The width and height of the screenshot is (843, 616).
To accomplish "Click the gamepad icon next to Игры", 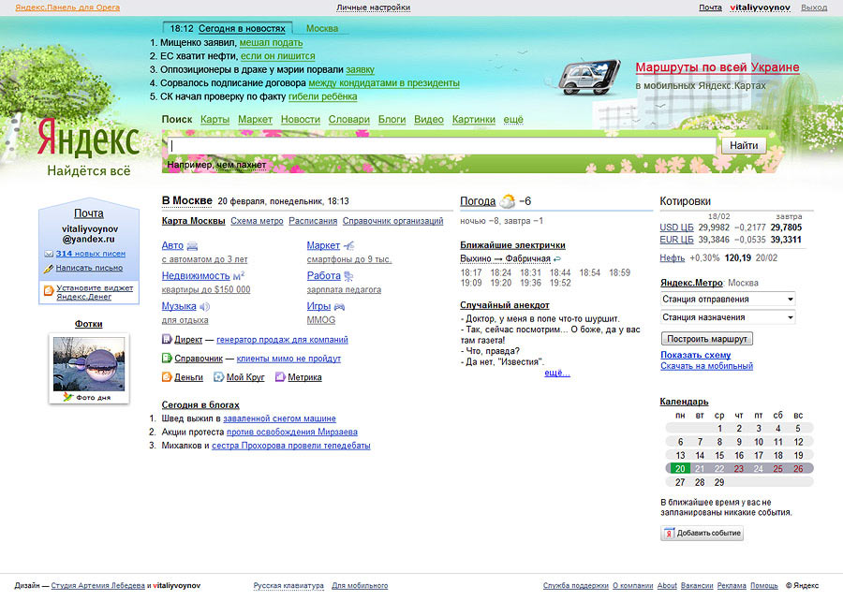I will coord(339,306).
